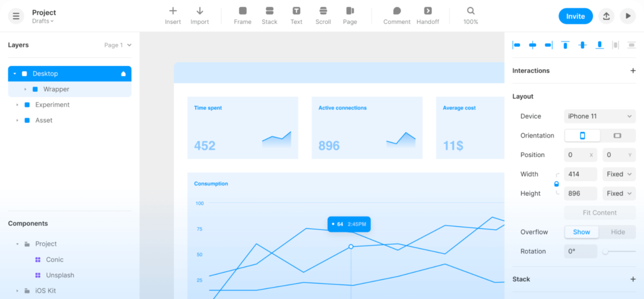Align right edges icon

[x=548, y=45]
